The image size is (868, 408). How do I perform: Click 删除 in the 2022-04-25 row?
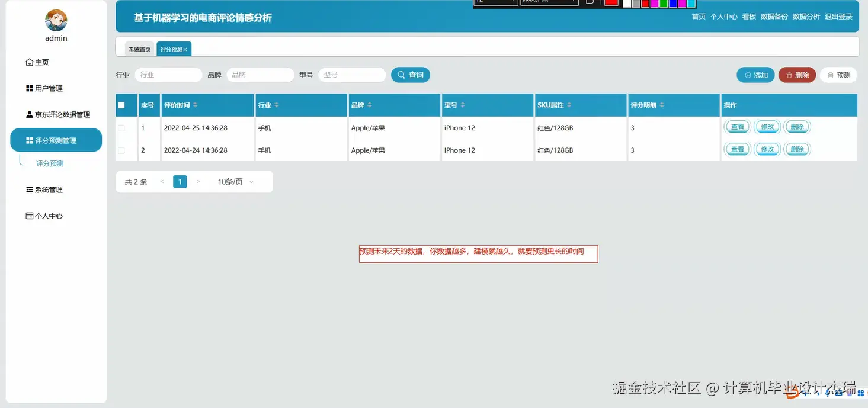point(797,127)
